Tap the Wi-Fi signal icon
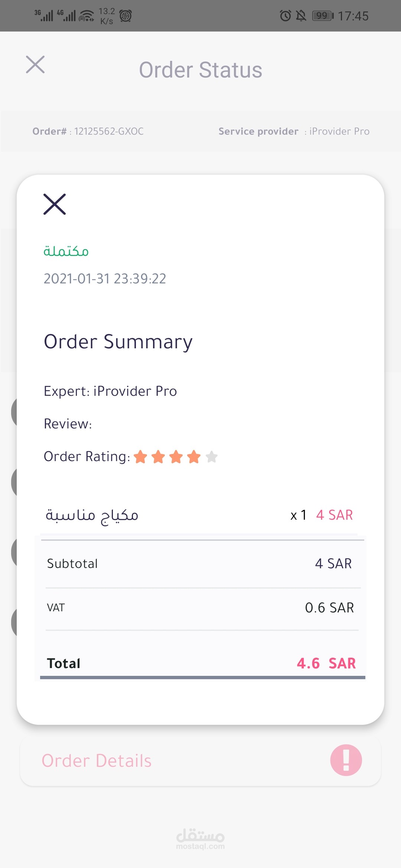Screen dimensions: 401x868 [x=87, y=16]
